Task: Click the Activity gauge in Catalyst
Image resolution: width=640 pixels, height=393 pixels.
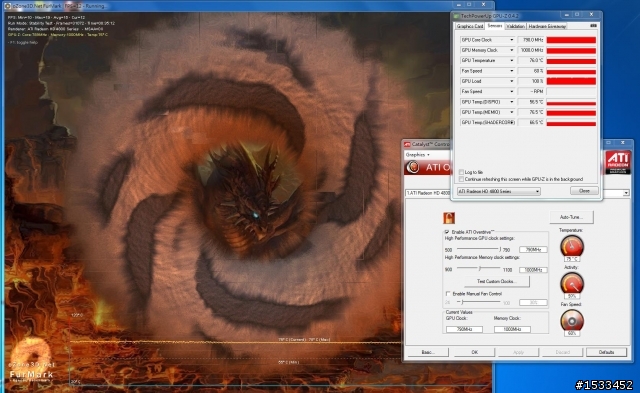Action: tap(571, 283)
